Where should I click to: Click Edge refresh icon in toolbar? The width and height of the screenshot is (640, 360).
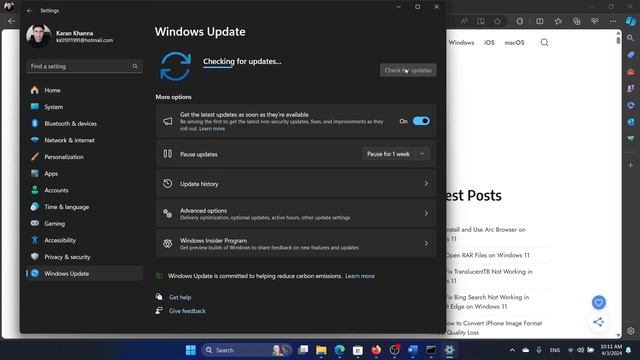[520, 21]
